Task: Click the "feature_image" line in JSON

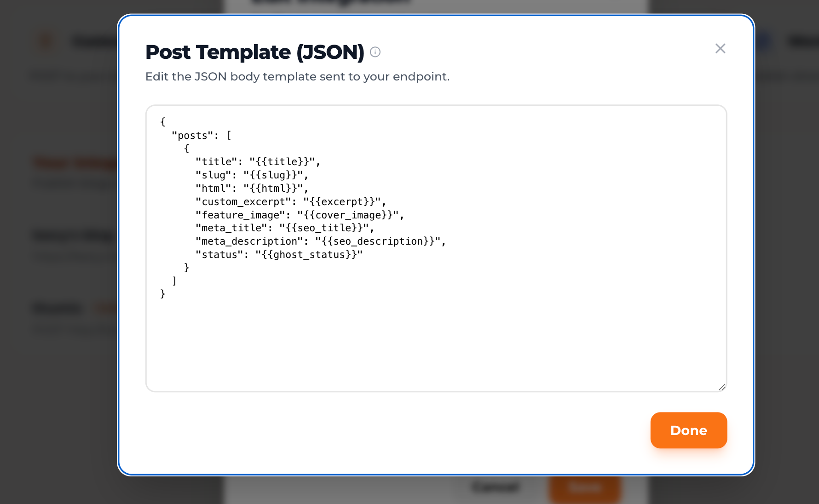Action: [x=300, y=215]
